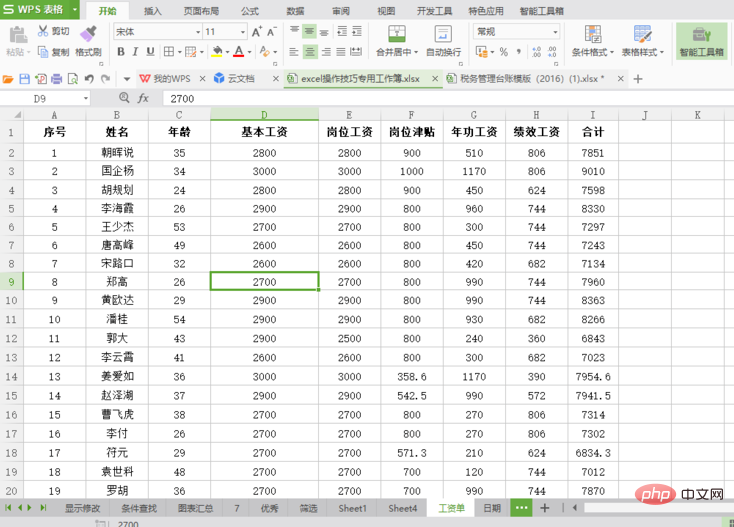Go to last sheet navigation arrow
734x527 pixels.
(43, 507)
